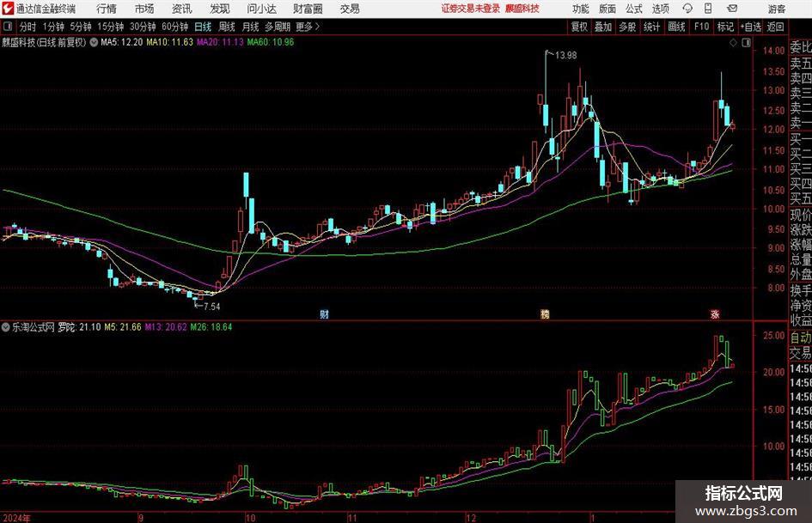Image resolution: width=812 pixels, height=523 pixels.
Task: Click the 复权 adjustment button
Action: click(x=579, y=27)
